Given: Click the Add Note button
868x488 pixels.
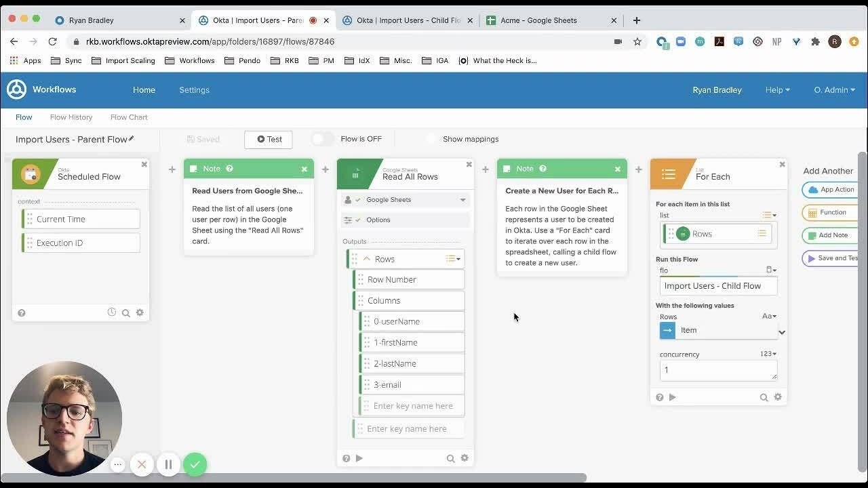Looking at the screenshot, I should pos(831,235).
